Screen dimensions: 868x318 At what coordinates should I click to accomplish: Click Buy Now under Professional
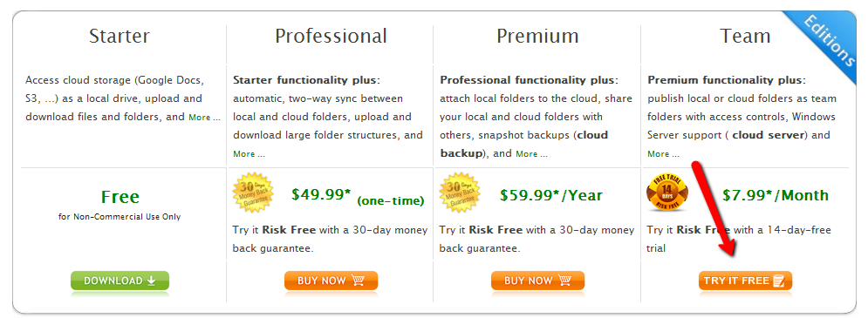pos(331,281)
